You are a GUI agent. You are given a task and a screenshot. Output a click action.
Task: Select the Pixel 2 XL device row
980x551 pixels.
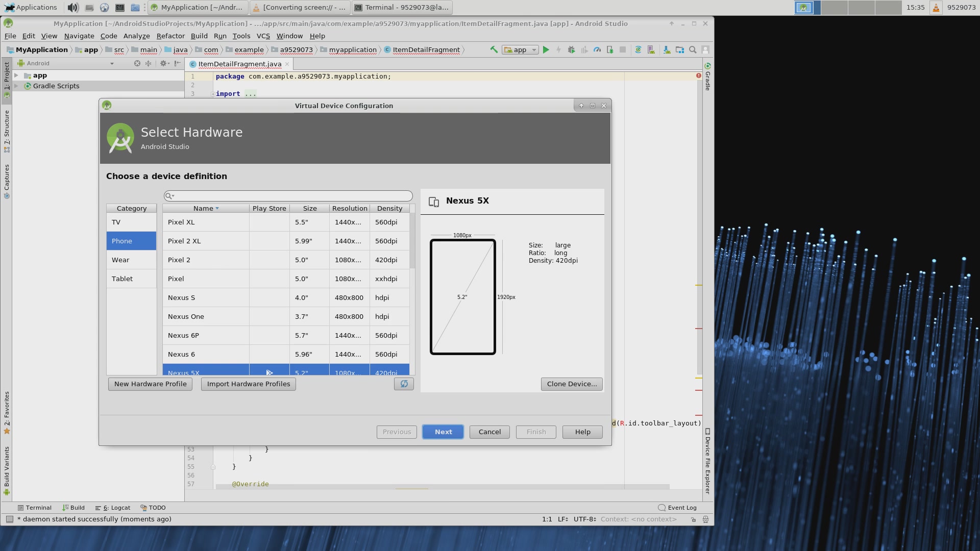pyautogui.click(x=286, y=241)
